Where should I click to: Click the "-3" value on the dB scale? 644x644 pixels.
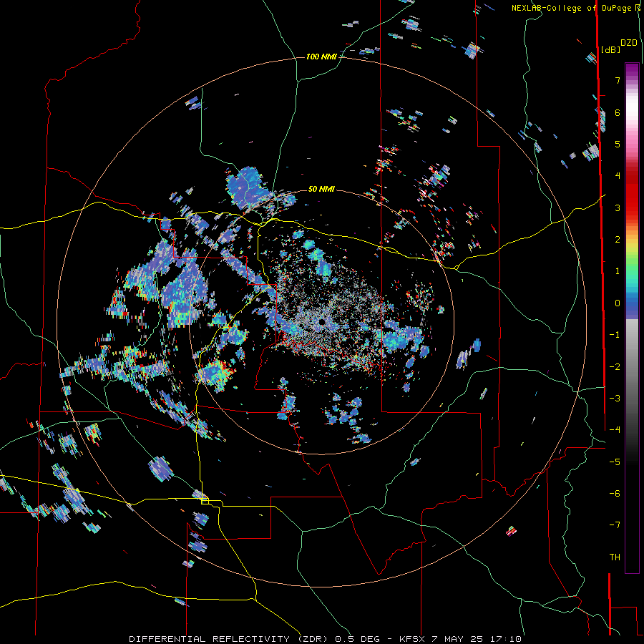click(615, 398)
